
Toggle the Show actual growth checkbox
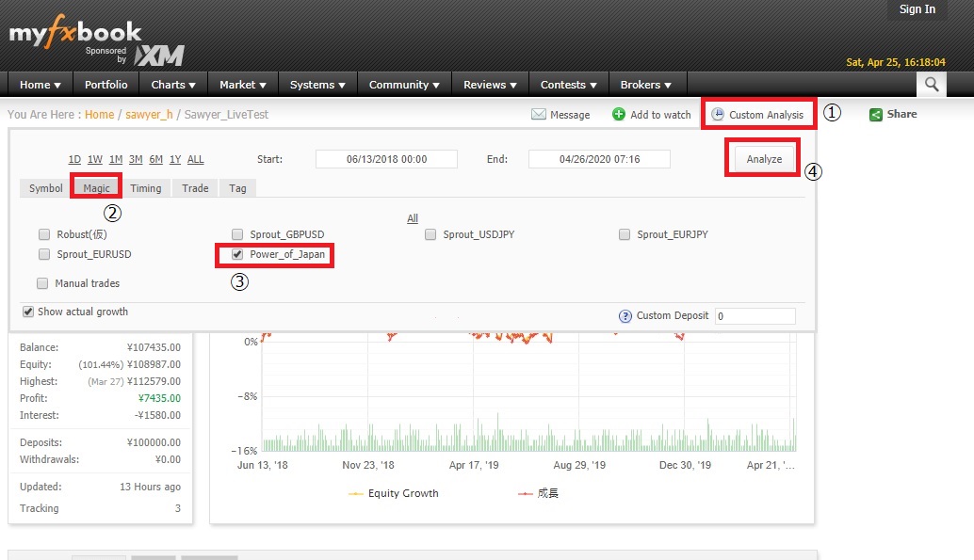pos(28,312)
